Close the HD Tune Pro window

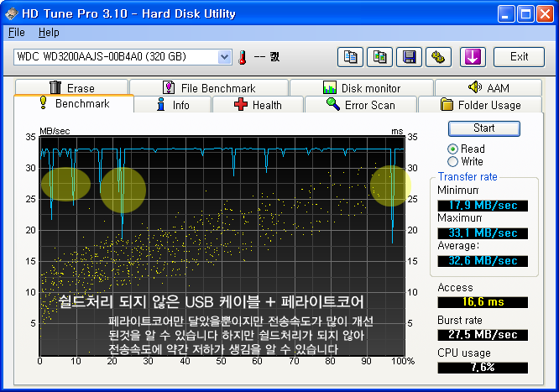pos(545,14)
